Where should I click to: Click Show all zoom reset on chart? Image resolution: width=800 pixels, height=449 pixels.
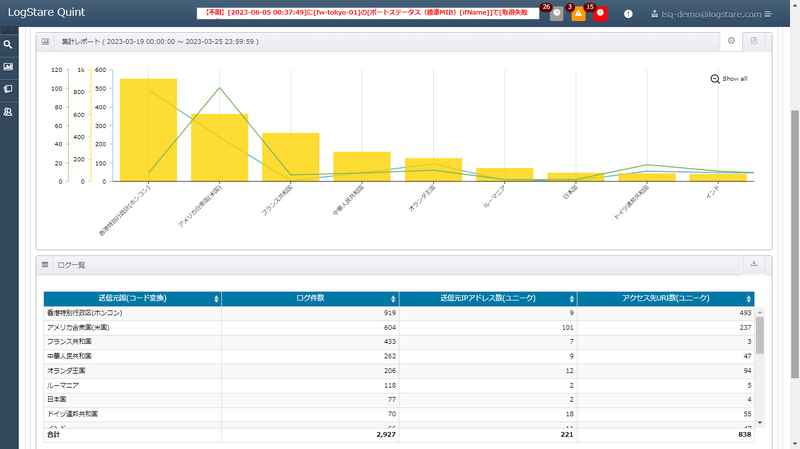(729, 79)
